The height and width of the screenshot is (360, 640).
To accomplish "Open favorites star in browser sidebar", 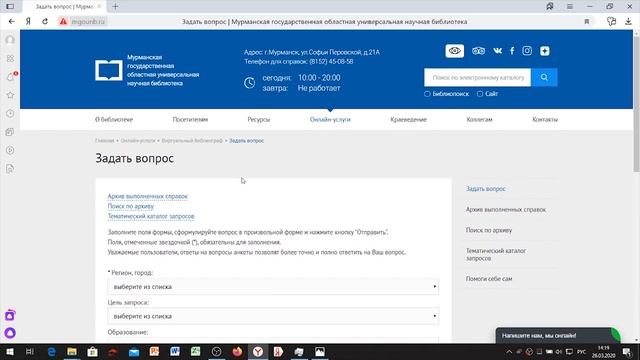I will coord(10,95).
